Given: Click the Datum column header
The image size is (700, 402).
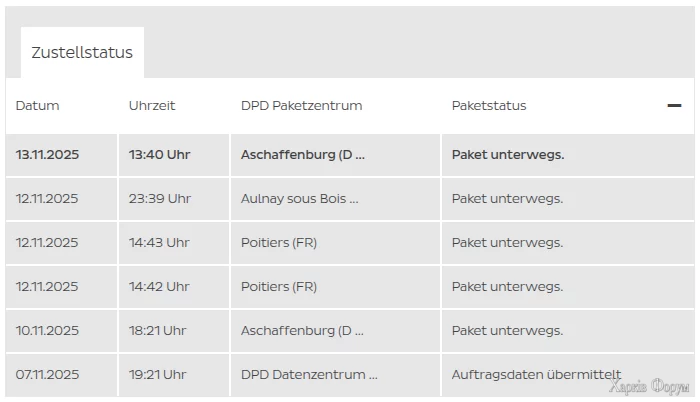Looking at the screenshot, I should (x=38, y=106).
